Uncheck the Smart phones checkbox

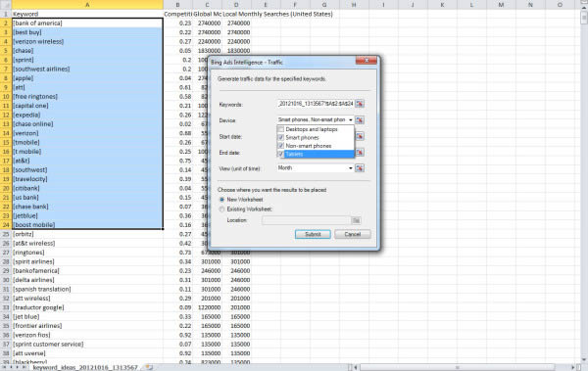280,137
